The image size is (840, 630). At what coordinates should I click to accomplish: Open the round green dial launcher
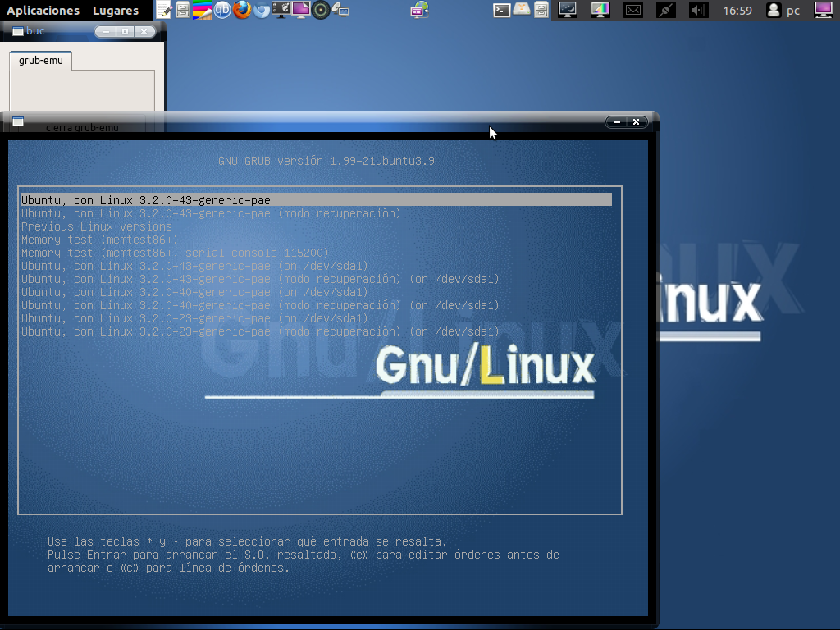tap(321, 10)
